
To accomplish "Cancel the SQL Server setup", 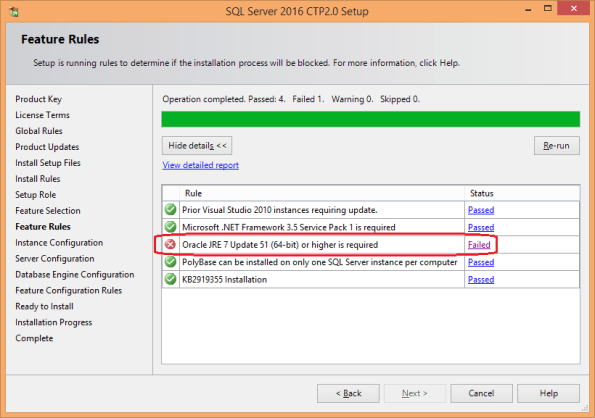I will pos(481,393).
